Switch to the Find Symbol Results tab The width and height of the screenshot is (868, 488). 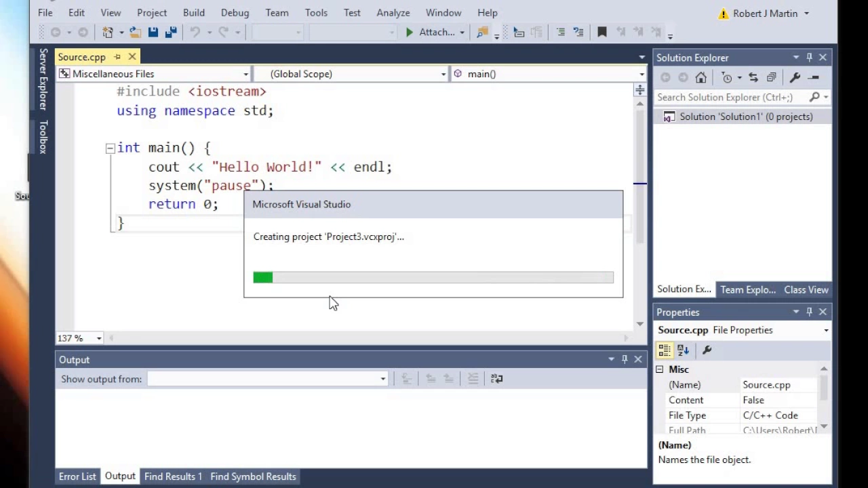[x=253, y=476]
